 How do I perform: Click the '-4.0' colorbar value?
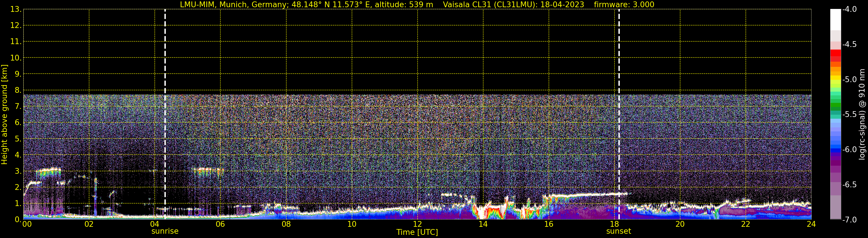(x=850, y=10)
